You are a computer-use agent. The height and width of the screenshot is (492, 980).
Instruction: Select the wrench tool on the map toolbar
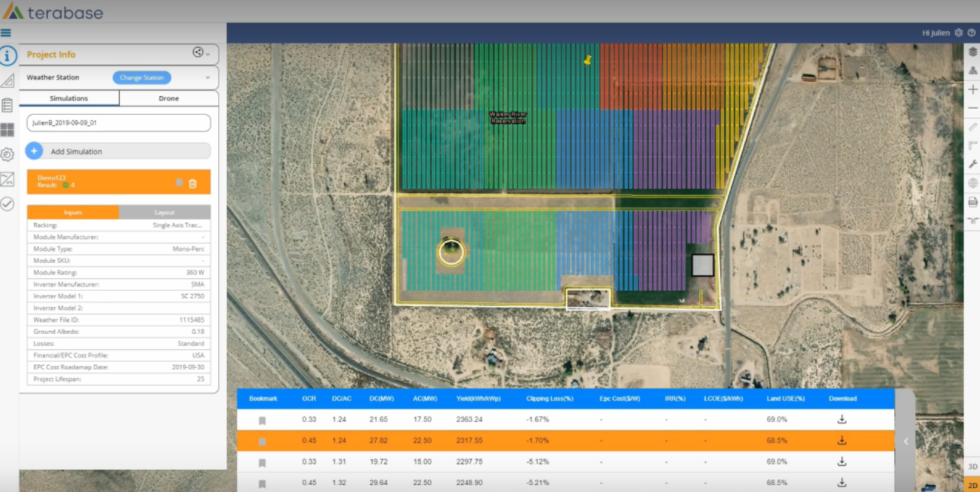973,164
